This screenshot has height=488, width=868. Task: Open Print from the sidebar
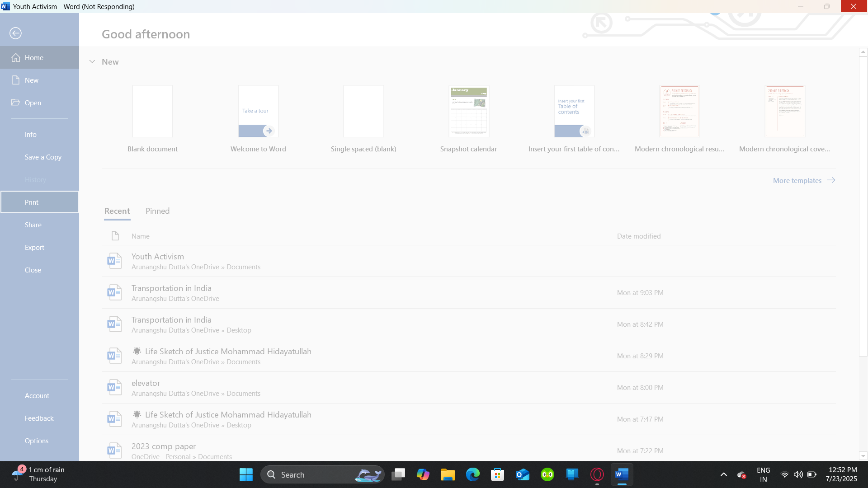(32, 202)
